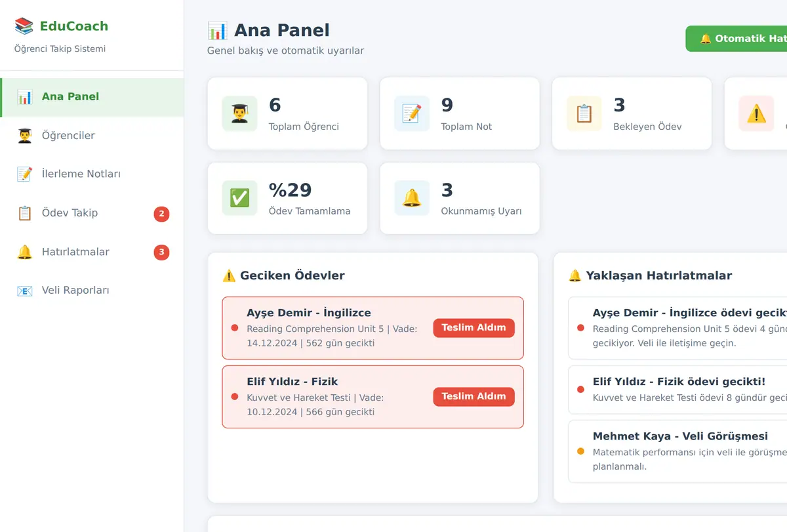Go to the Öğrenciler section
Image resolution: width=787 pixels, height=532 pixels.
[x=92, y=136]
